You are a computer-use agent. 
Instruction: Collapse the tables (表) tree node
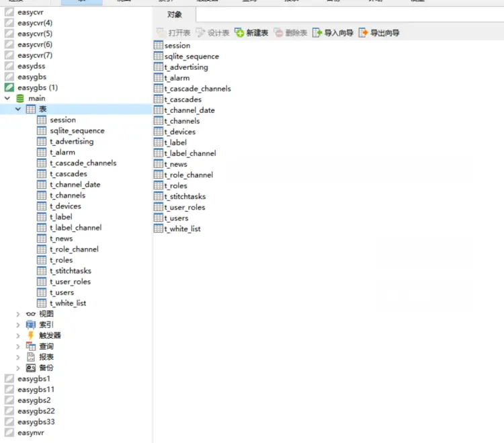(18, 109)
